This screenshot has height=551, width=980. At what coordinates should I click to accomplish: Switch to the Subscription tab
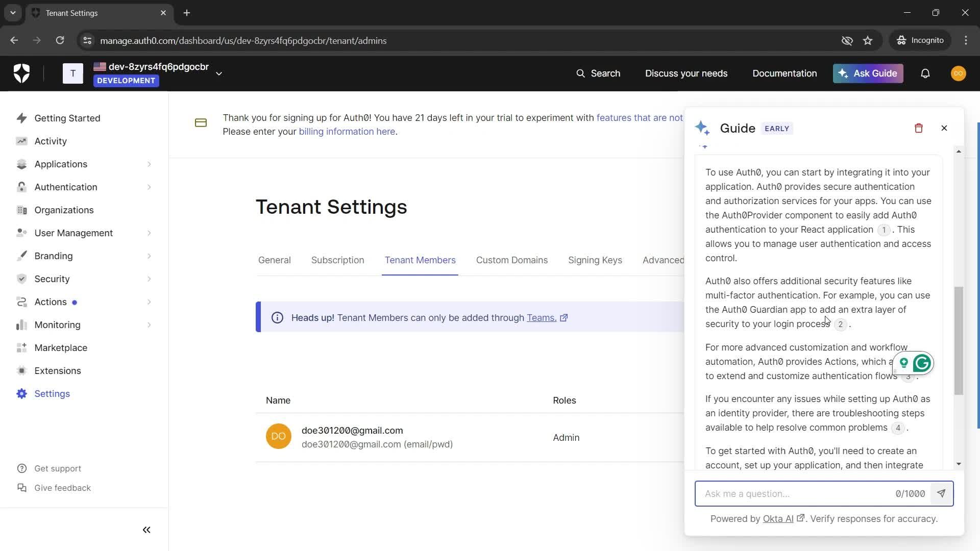(x=337, y=260)
